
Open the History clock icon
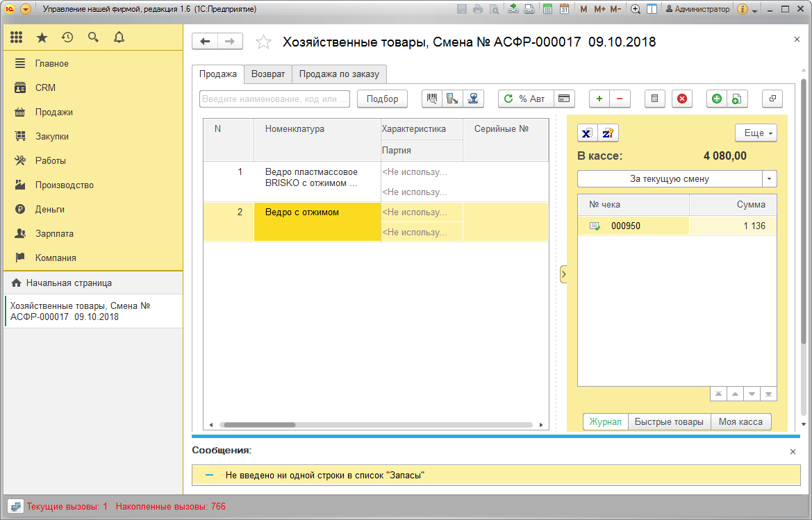pos(67,37)
